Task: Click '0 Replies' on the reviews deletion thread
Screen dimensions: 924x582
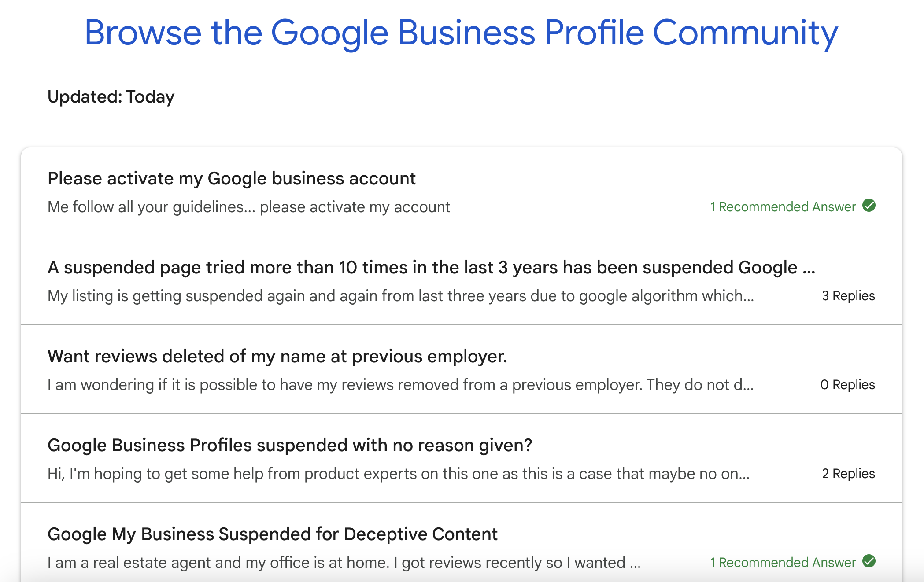Action: [x=848, y=384]
